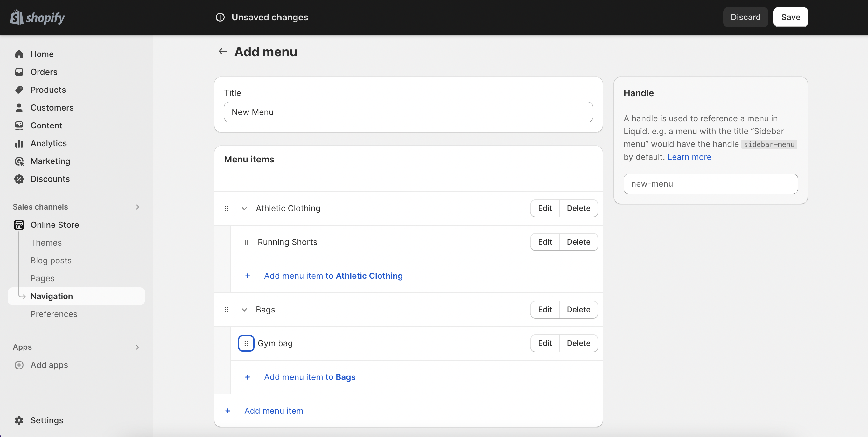Viewport: 868px width, 437px height.
Task: Click the back arrow beside Add menu
Action: pyautogui.click(x=222, y=51)
